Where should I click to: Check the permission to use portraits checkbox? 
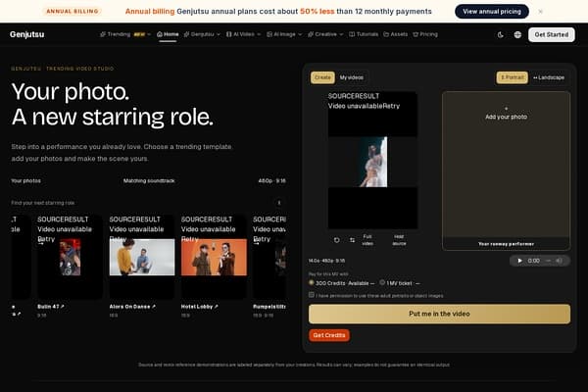point(312,295)
